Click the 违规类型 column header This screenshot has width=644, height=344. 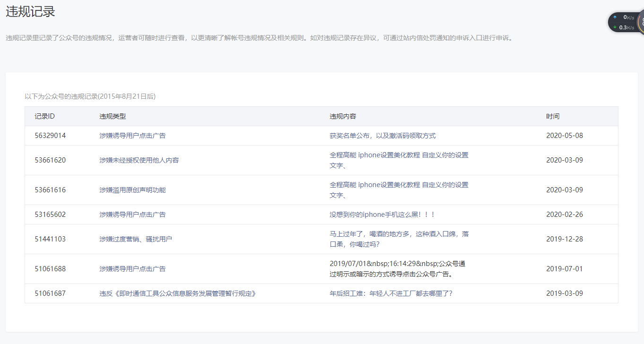(113, 116)
